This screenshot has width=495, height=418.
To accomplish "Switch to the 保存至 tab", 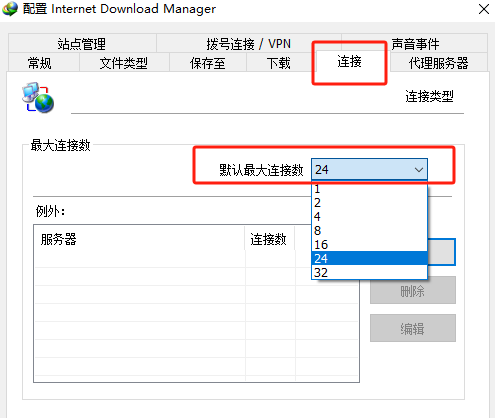I will (x=208, y=63).
